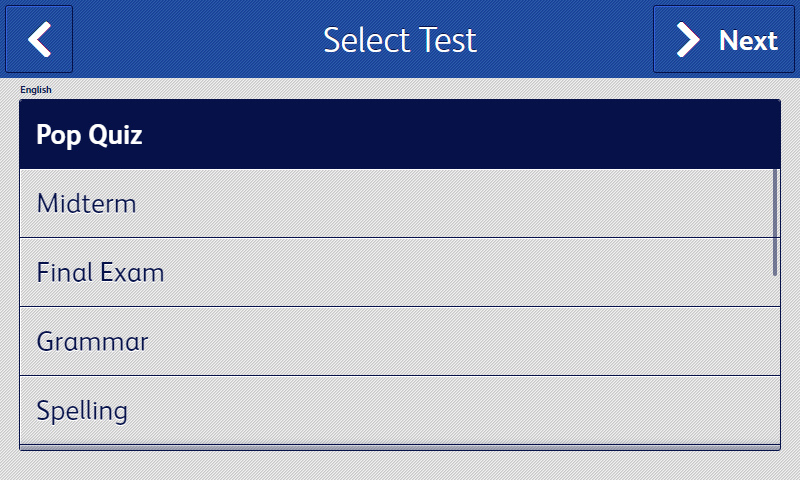
Task: Tap the Next button label
Action: point(748,40)
